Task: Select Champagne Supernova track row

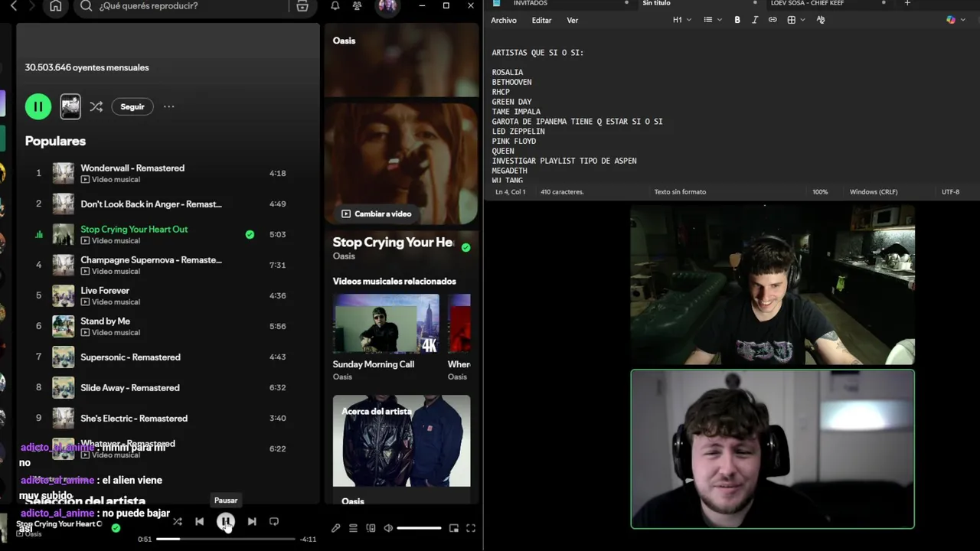Action: click(161, 265)
